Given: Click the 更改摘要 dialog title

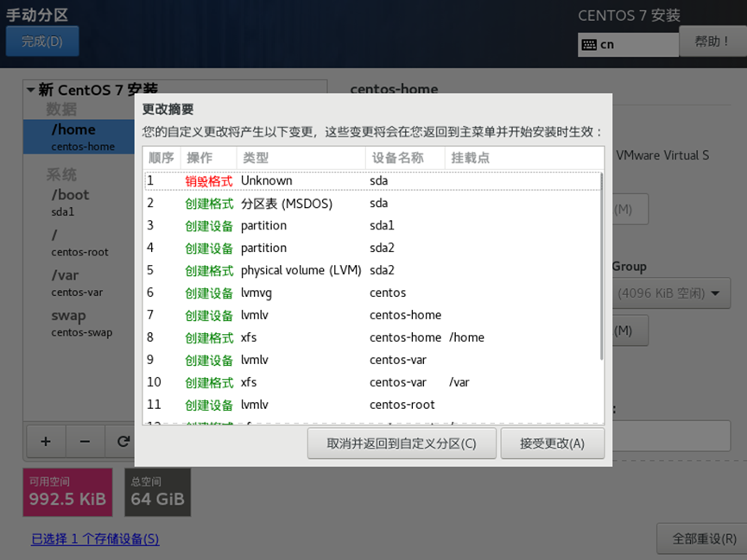Looking at the screenshot, I should 168,109.
